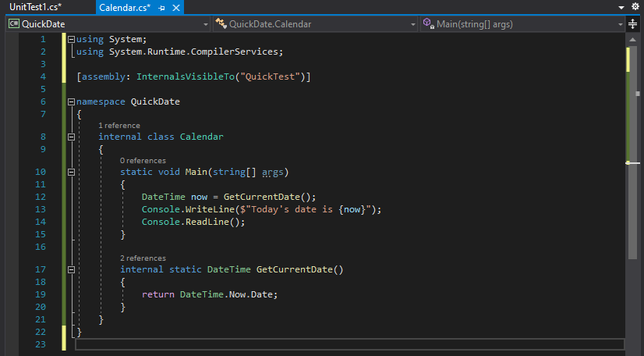644x356 pixels.
Task: Click the vertical scrollbar up arrow
Action: click(x=633, y=40)
